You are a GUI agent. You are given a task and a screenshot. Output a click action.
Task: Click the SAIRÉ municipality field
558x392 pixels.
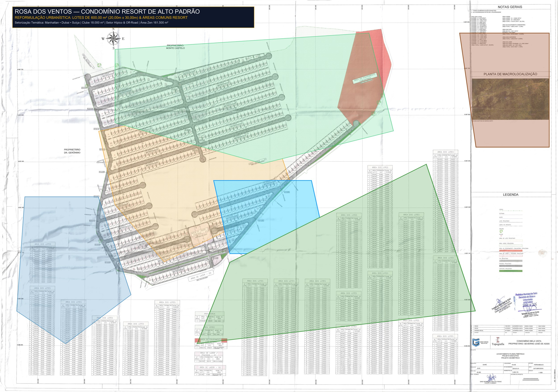coord(485,365)
